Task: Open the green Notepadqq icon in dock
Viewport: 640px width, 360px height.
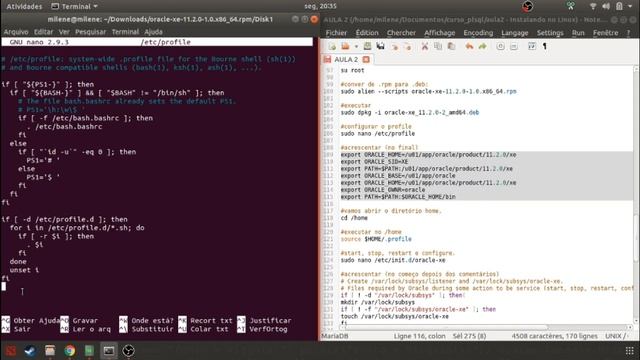Action: pyautogui.click(x=89, y=351)
